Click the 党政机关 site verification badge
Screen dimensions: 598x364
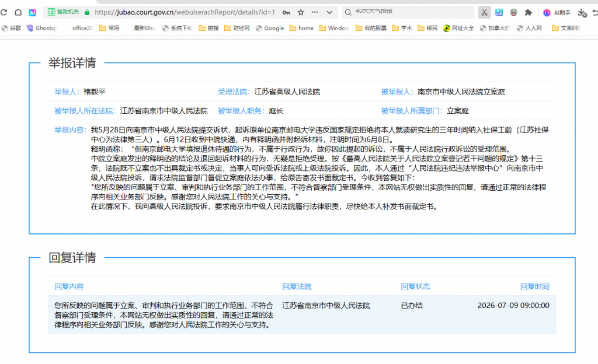pyautogui.click(x=63, y=12)
